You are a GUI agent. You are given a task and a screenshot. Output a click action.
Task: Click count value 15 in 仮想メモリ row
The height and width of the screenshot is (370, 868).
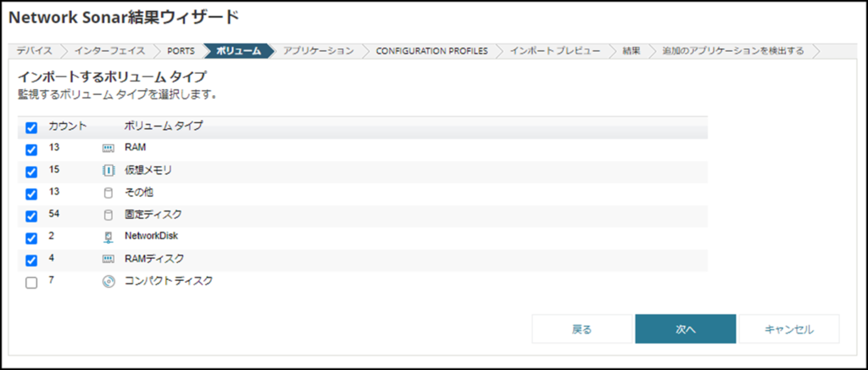pyautogui.click(x=53, y=169)
